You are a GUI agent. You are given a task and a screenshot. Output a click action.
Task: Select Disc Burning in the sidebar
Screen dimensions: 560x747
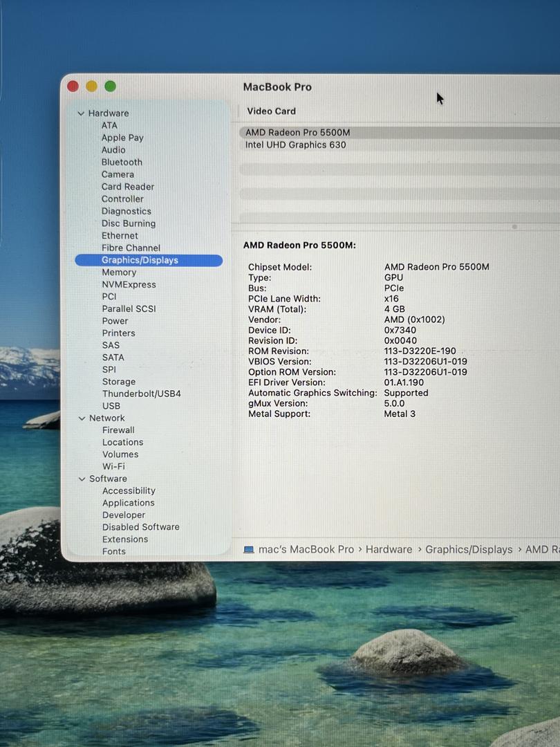pyautogui.click(x=129, y=223)
